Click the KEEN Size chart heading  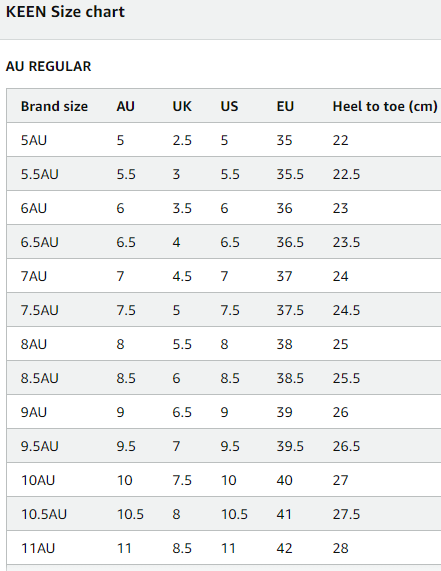[65, 12]
